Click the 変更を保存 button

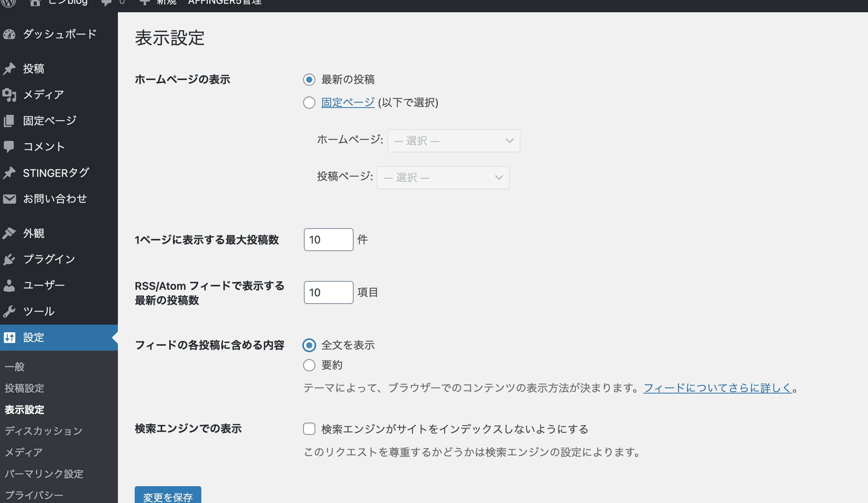[x=168, y=496]
